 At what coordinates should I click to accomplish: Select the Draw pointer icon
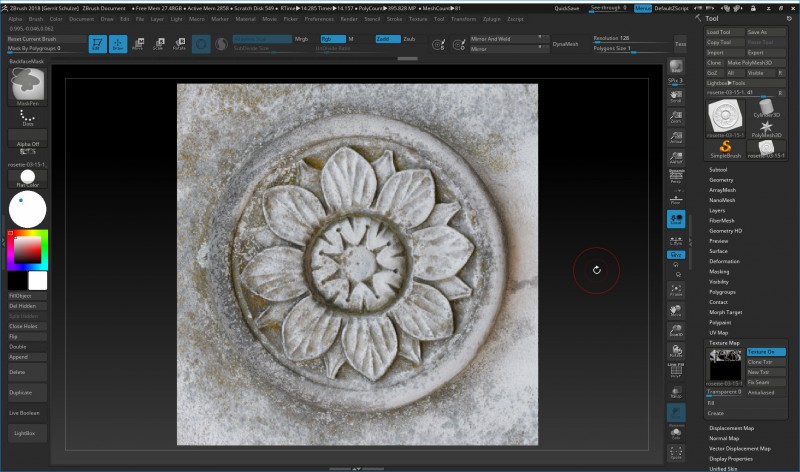118,44
